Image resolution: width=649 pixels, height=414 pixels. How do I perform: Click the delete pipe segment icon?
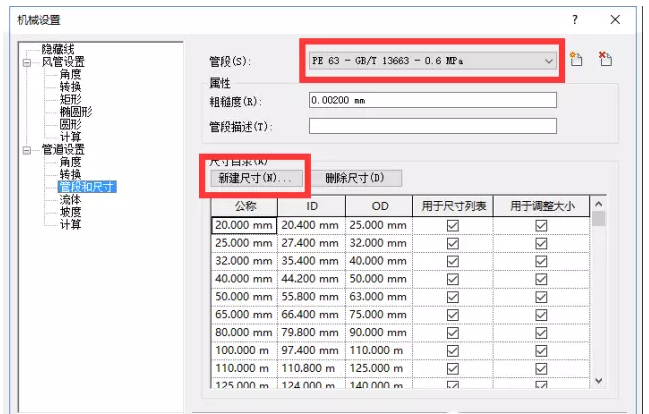coord(605,60)
